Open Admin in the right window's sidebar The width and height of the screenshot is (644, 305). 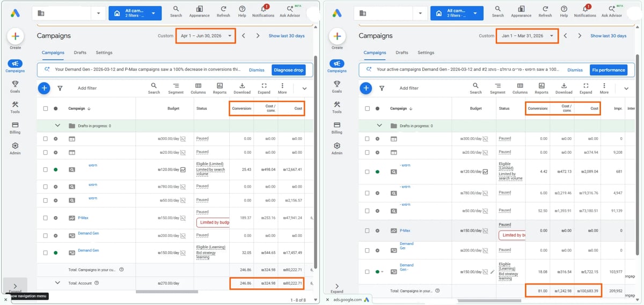pos(336,148)
